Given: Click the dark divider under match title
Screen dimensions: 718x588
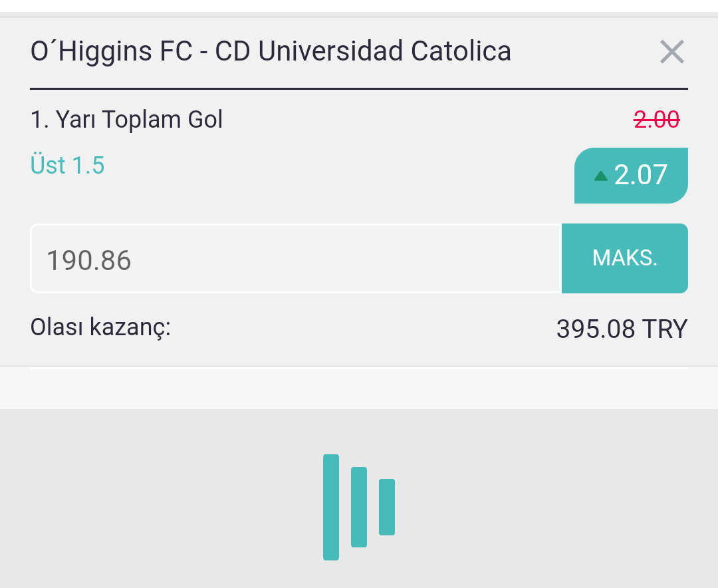Looking at the screenshot, I should 359,89.
